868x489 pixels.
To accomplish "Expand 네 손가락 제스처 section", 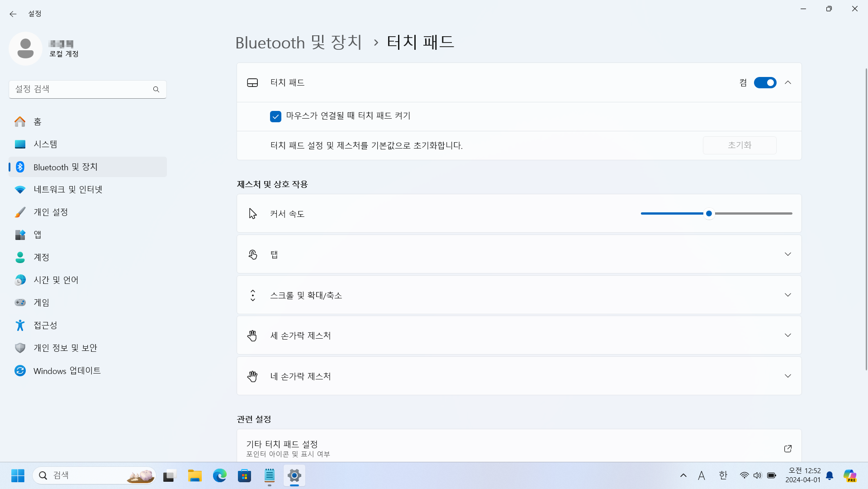I will [x=519, y=376].
